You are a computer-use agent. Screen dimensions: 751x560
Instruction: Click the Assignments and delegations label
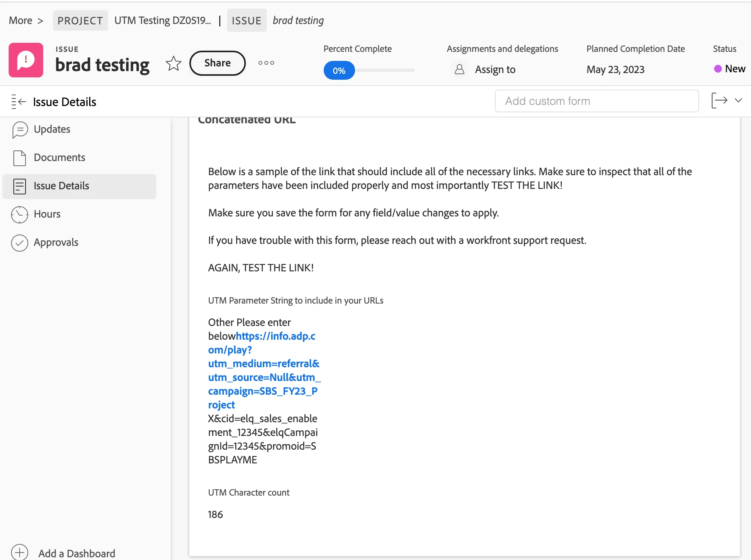[502, 49]
